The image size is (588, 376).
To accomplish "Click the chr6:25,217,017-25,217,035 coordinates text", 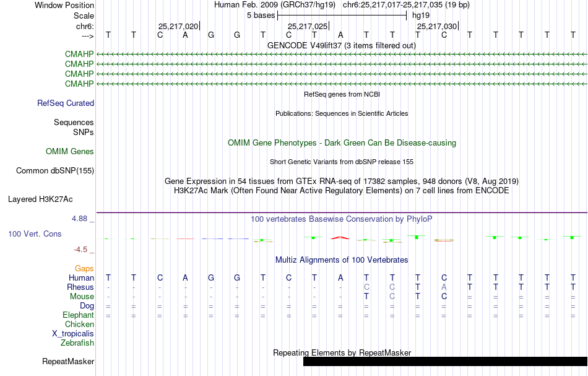I will click(x=406, y=5).
